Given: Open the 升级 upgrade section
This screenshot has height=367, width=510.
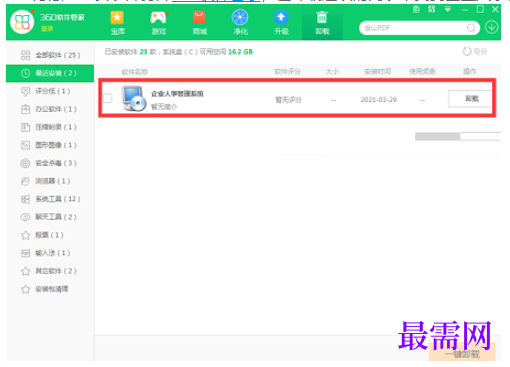Looking at the screenshot, I should coord(281,23).
